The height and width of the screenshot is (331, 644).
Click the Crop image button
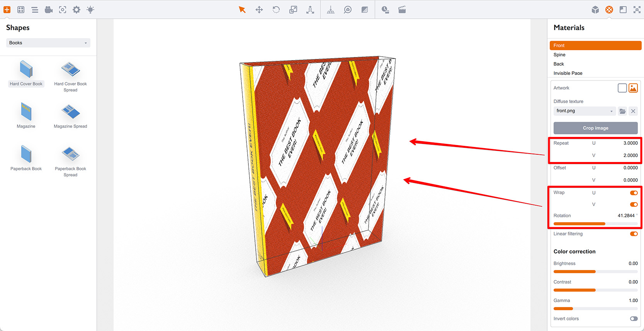coord(595,128)
